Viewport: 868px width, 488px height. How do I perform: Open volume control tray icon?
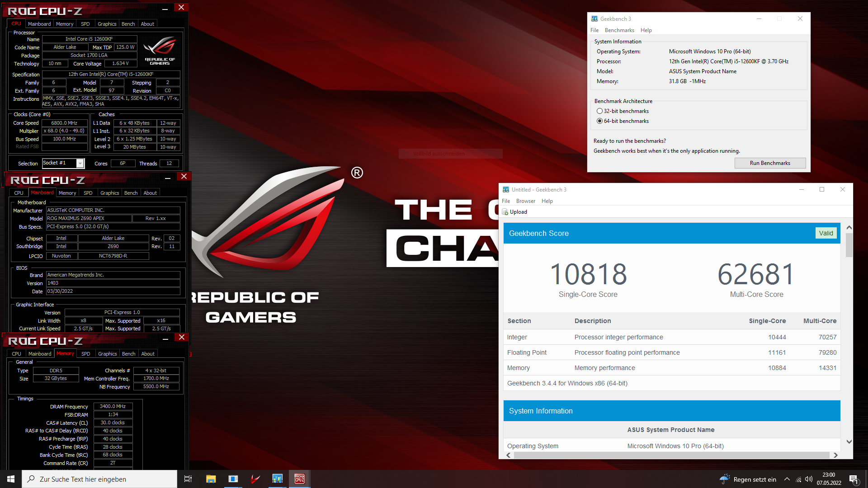[x=809, y=479]
